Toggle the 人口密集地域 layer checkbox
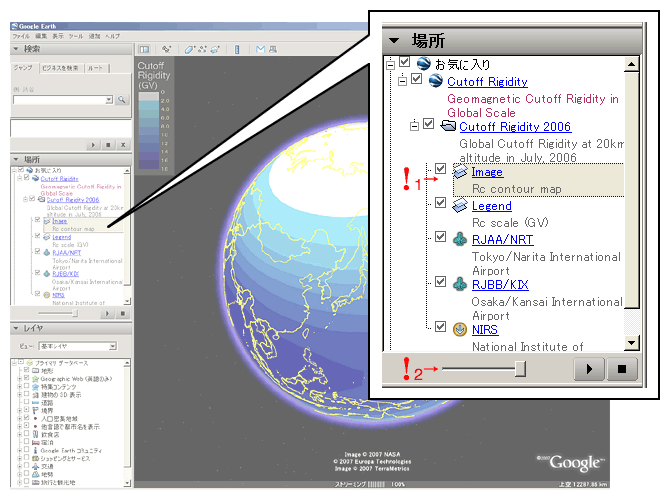Viewport: 670px width, 500px height. pyautogui.click(x=26, y=418)
